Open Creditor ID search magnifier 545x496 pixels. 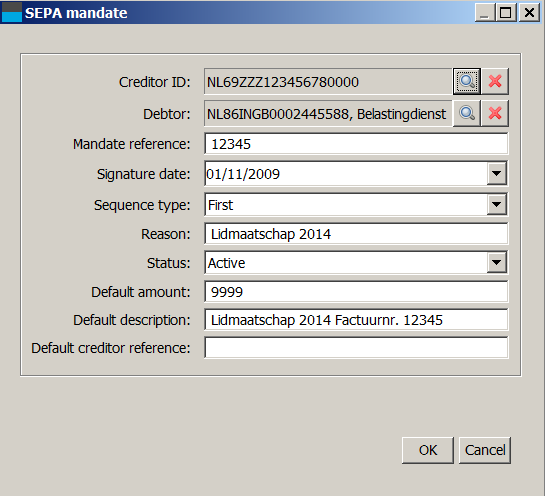click(467, 81)
